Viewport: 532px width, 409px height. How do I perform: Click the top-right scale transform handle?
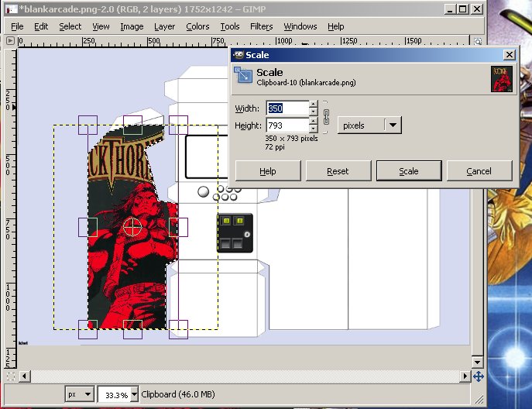coord(178,125)
